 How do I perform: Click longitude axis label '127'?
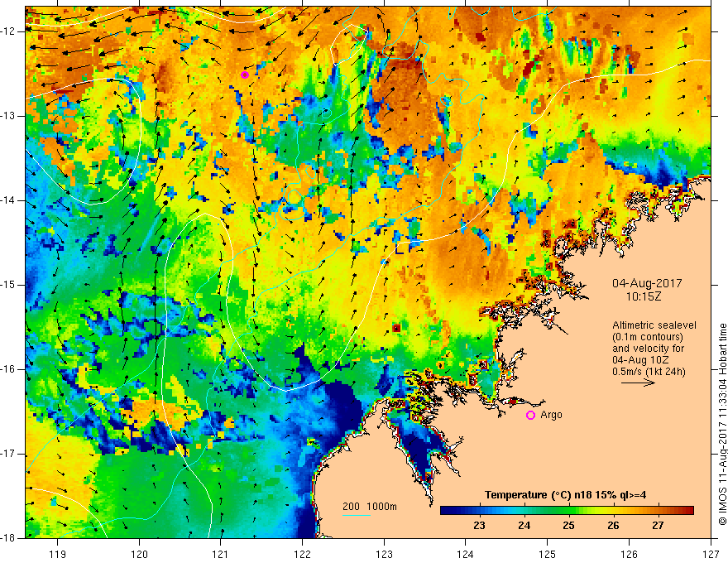711,554
